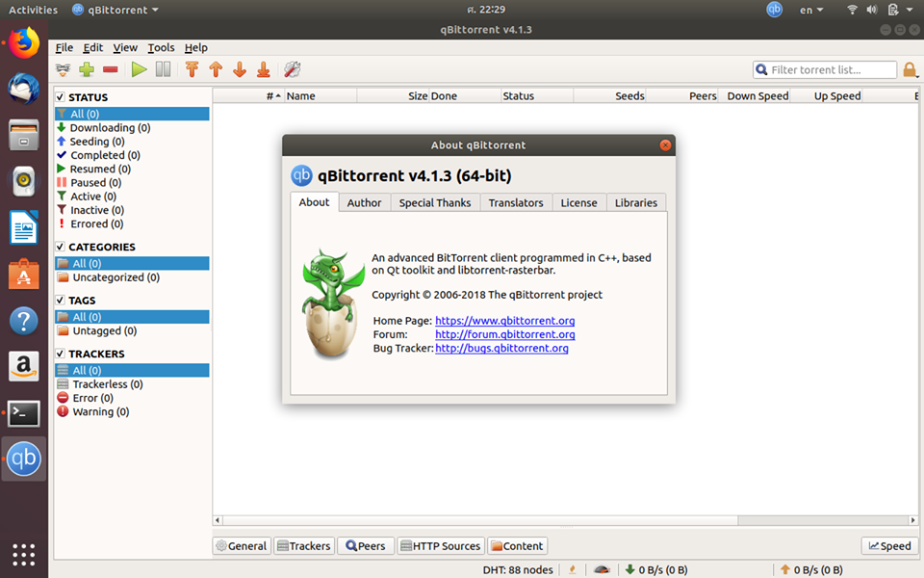Open the https://www.qbittorrent.org home page link
This screenshot has height=578, width=924.
pyautogui.click(x=505, y=321)
